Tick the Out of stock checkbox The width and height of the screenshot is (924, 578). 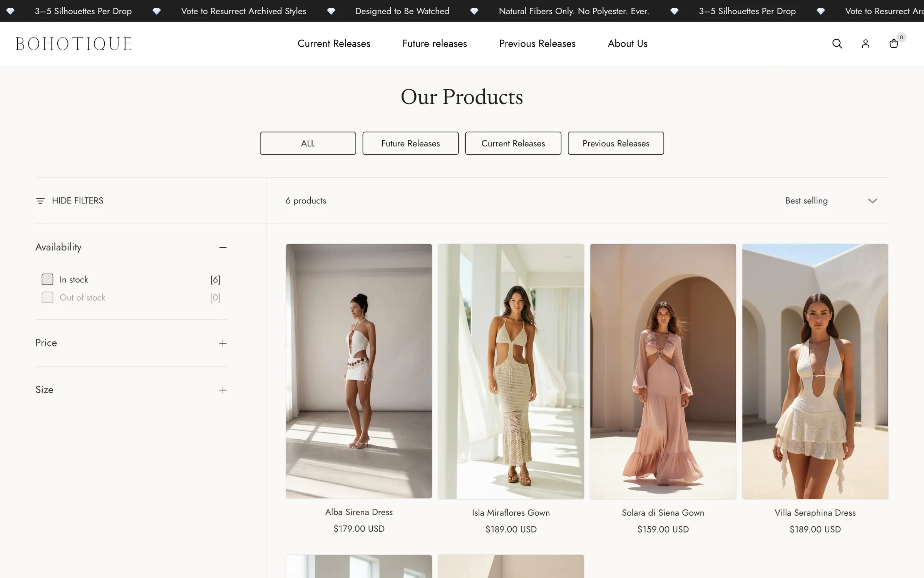[x=47, y=297]
